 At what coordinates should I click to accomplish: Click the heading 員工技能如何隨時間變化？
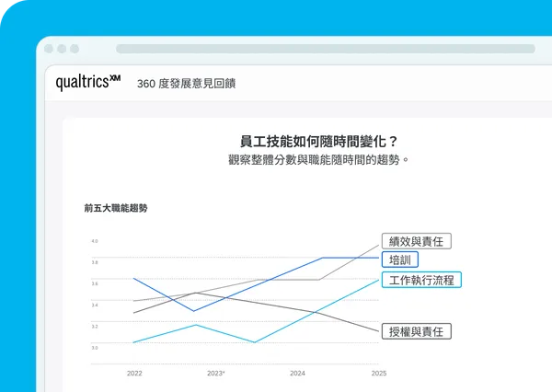click(318, 142)
